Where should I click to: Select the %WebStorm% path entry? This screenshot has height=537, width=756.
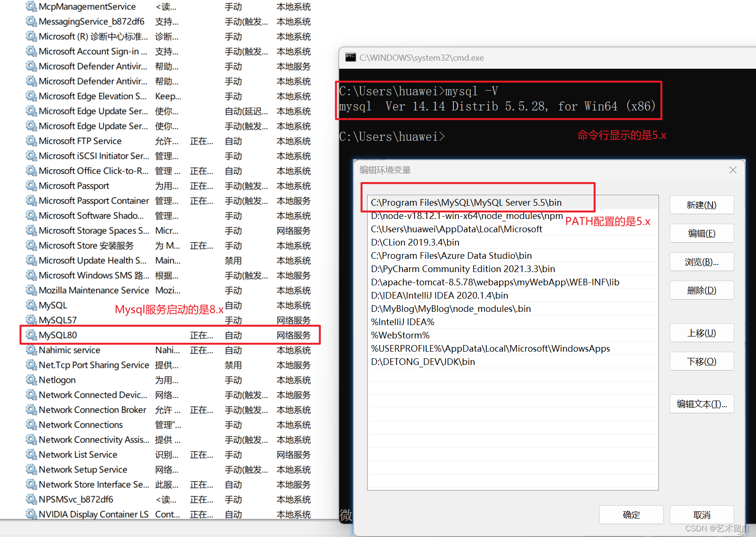[x=513, y=335]
